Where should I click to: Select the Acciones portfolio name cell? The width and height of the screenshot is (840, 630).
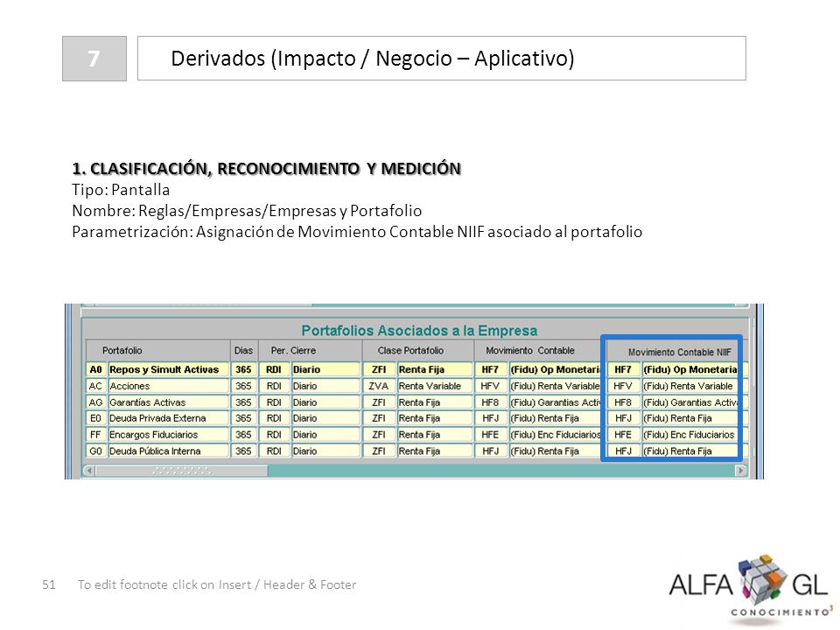click(168, 386)
